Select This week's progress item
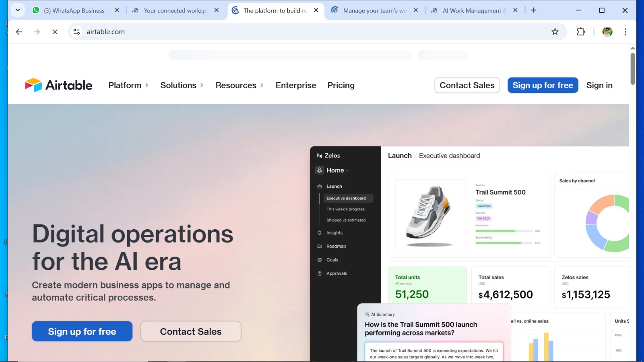 [345, 209]
